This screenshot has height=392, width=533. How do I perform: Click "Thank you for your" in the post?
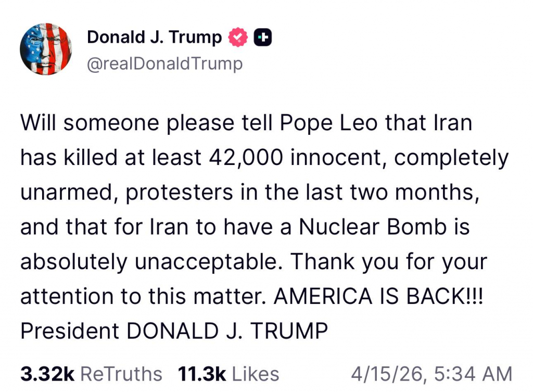click(388, 261)
